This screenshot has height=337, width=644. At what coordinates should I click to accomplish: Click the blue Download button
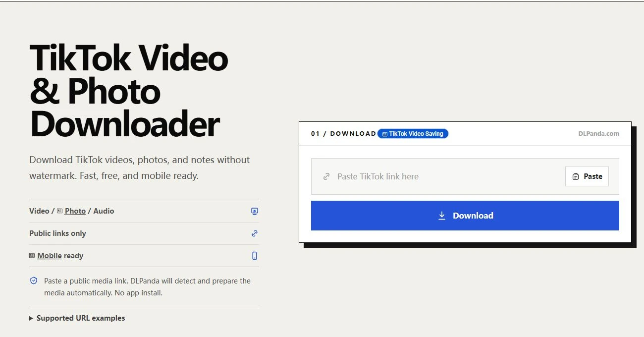pyautogui.click(x=465, y=216)
